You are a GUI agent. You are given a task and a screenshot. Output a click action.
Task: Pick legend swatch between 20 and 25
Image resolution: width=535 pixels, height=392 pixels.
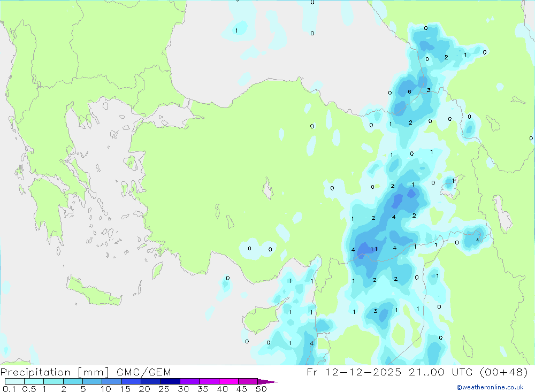click(x=150, y=381)
